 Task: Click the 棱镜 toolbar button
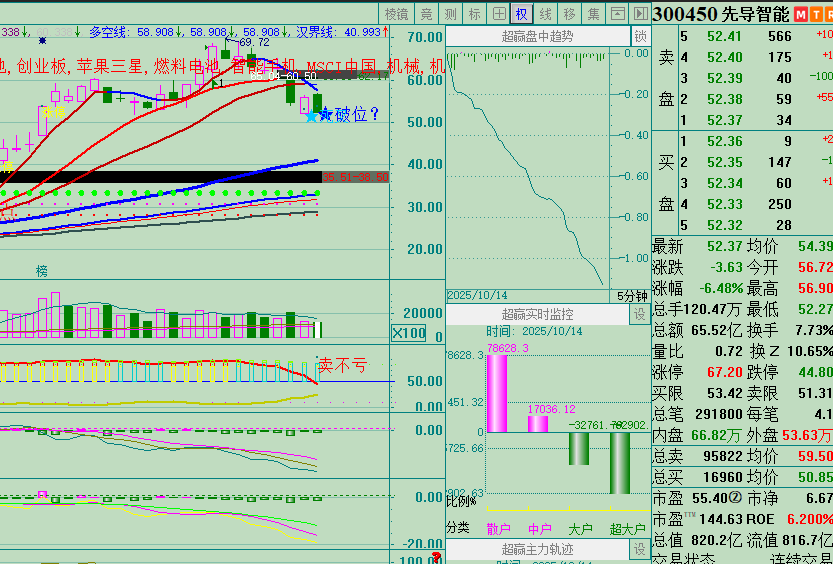tap(397, 13)
